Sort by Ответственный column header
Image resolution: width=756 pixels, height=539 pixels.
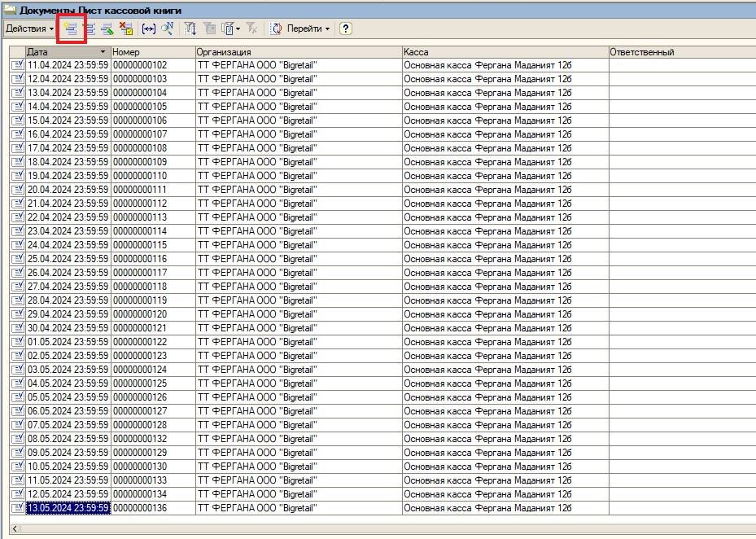[x=682, y=52]
